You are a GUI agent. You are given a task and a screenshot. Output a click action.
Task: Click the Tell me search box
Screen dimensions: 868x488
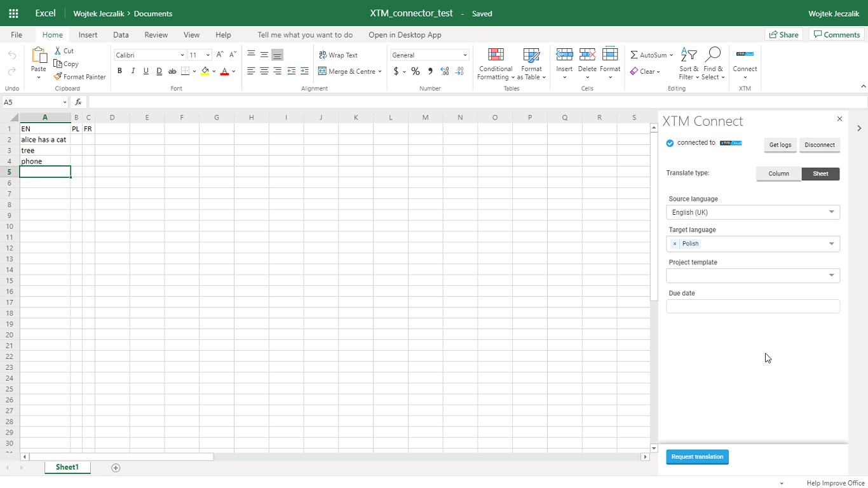(x=305, y=35)
